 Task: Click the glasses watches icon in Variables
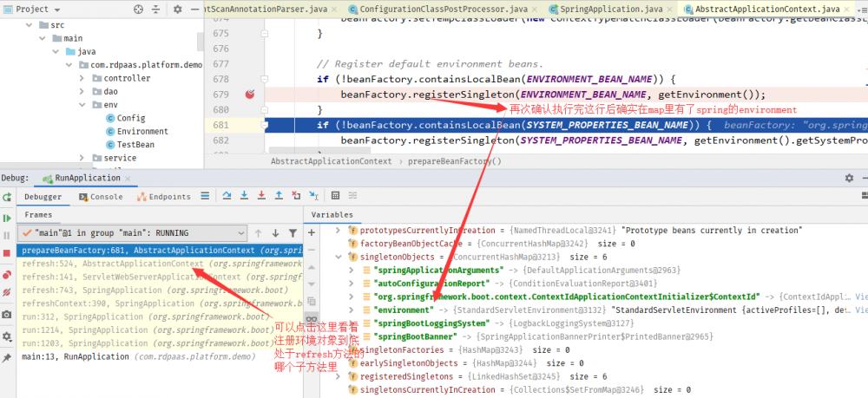coord(312,319)
